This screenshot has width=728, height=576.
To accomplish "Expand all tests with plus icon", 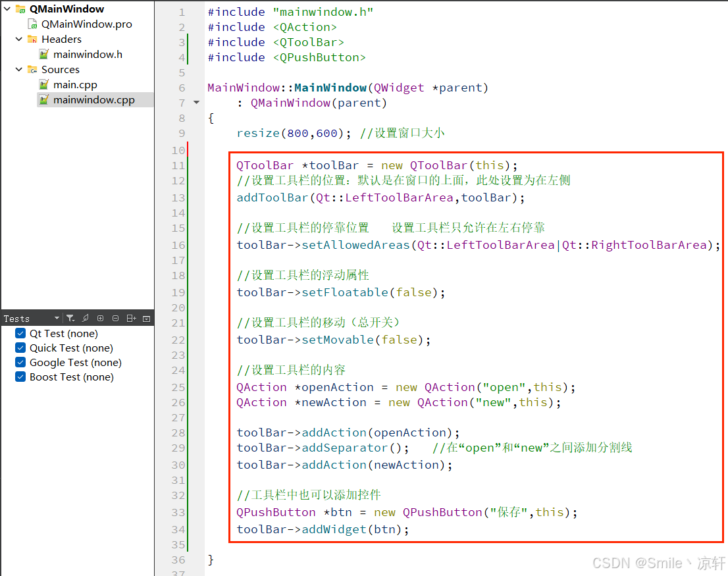I will (100, 319).
